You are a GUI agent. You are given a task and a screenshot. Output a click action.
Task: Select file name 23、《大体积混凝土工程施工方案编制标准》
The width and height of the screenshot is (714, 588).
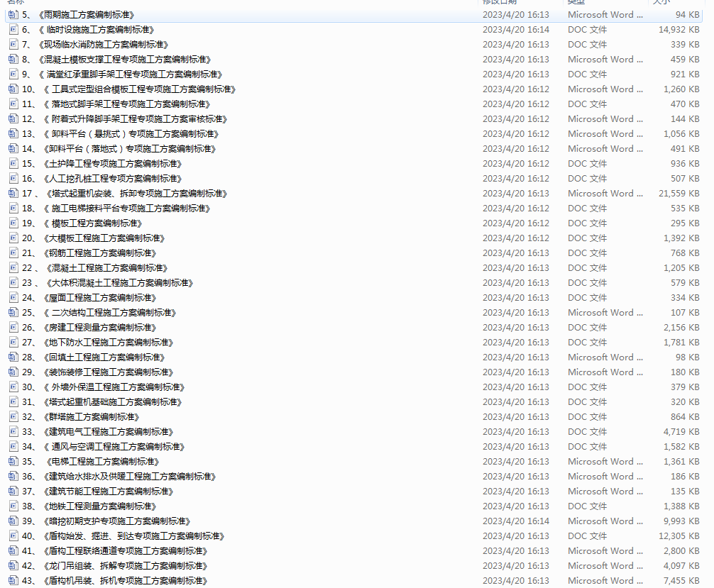[107, 283]
